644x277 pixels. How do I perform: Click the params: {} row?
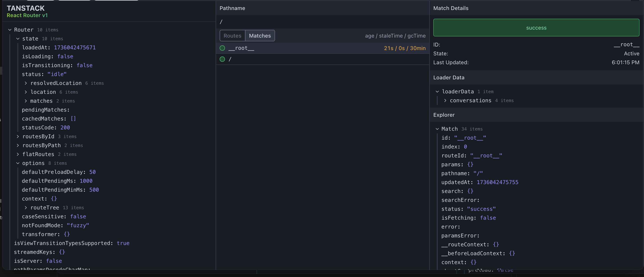click(457, 165)
